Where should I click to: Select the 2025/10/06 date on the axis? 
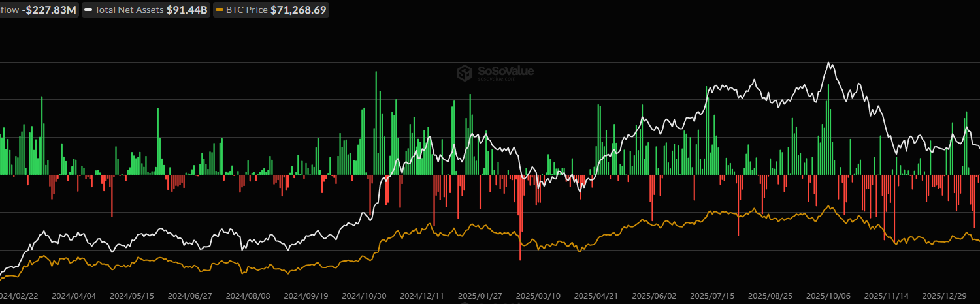827,295
